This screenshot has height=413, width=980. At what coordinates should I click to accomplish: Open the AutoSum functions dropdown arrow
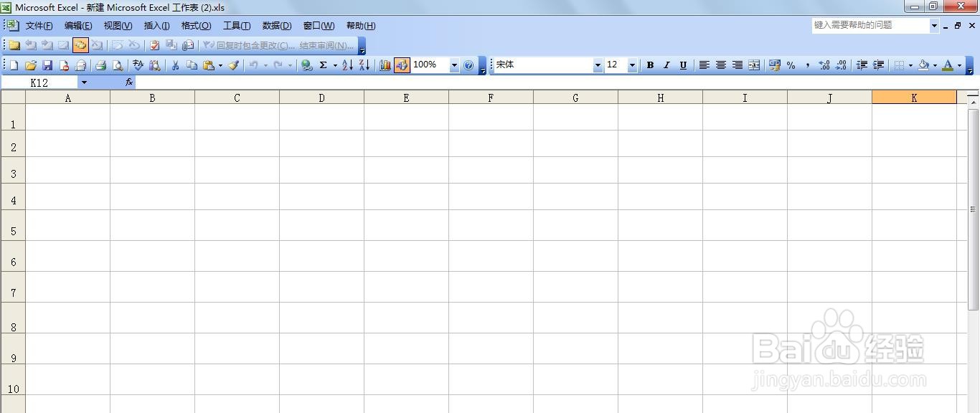[335, 65]
